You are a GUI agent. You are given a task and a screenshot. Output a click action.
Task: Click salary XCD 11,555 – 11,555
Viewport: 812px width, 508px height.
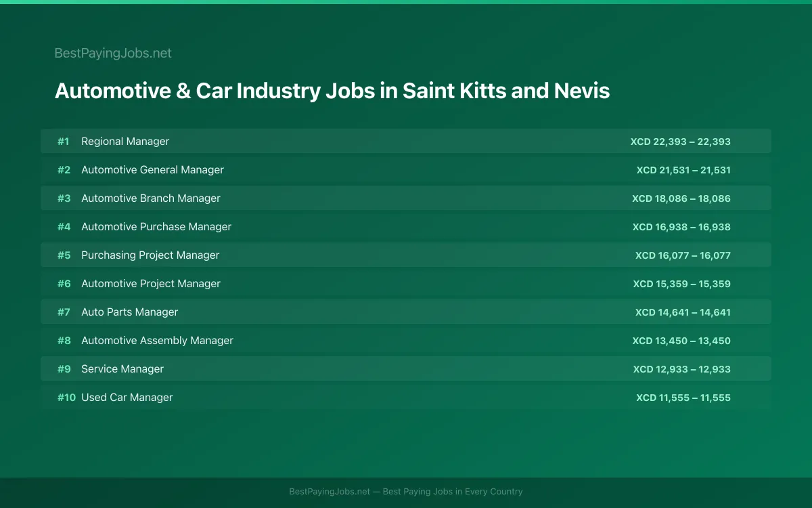pos(683,398)
